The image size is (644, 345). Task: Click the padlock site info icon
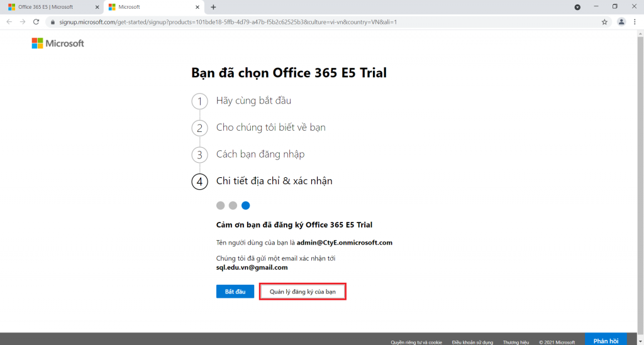pyautogui.click(x=53, y=22)
